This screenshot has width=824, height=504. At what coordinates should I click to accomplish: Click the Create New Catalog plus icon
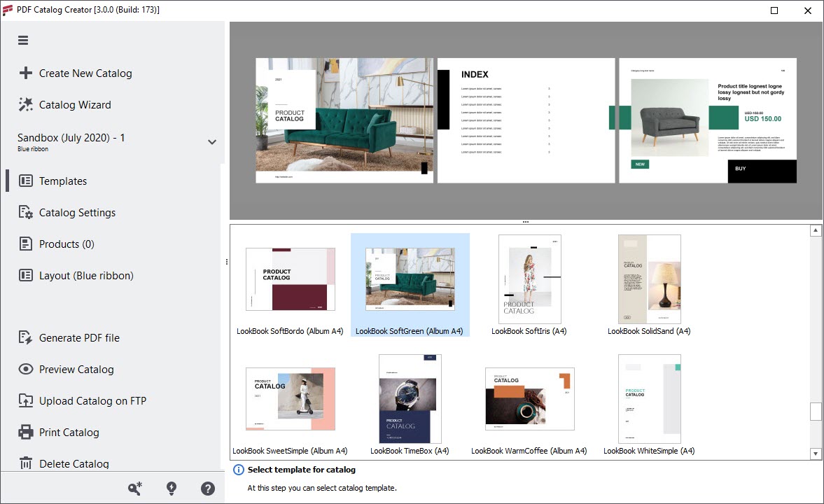(x=26, y=73)
